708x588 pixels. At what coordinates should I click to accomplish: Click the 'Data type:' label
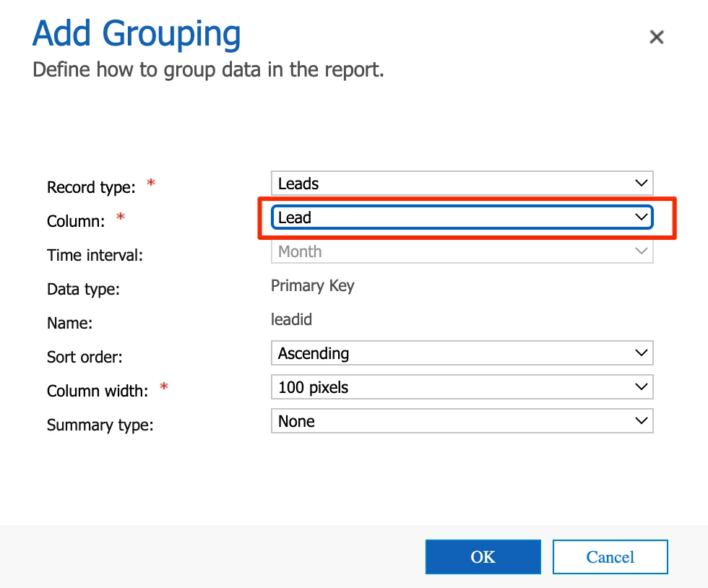click(x=84, y=289)
